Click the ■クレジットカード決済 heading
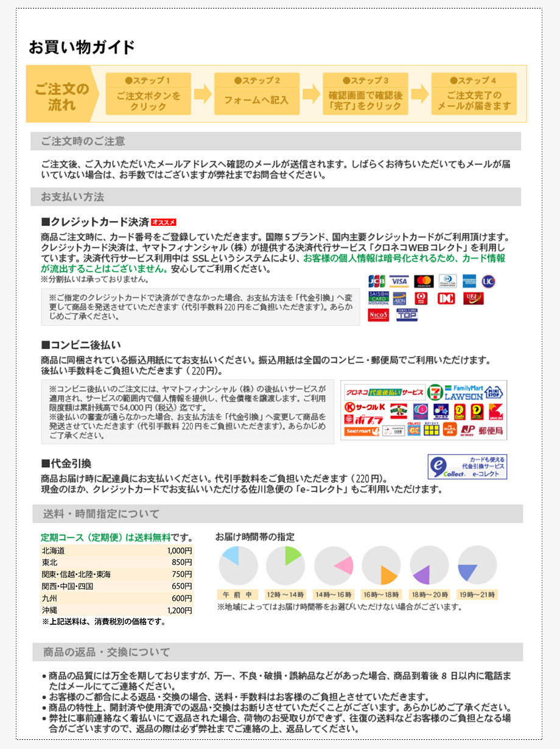560x749 pixels. 95,222
